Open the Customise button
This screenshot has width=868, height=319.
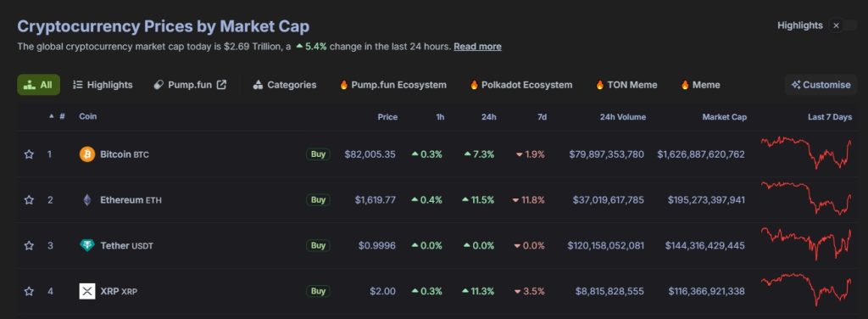pyautogui.click(x=821, y=85)
